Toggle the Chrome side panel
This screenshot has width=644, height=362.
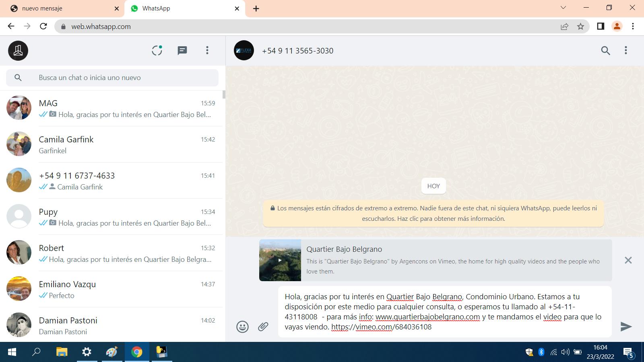(x=601, y=26)
